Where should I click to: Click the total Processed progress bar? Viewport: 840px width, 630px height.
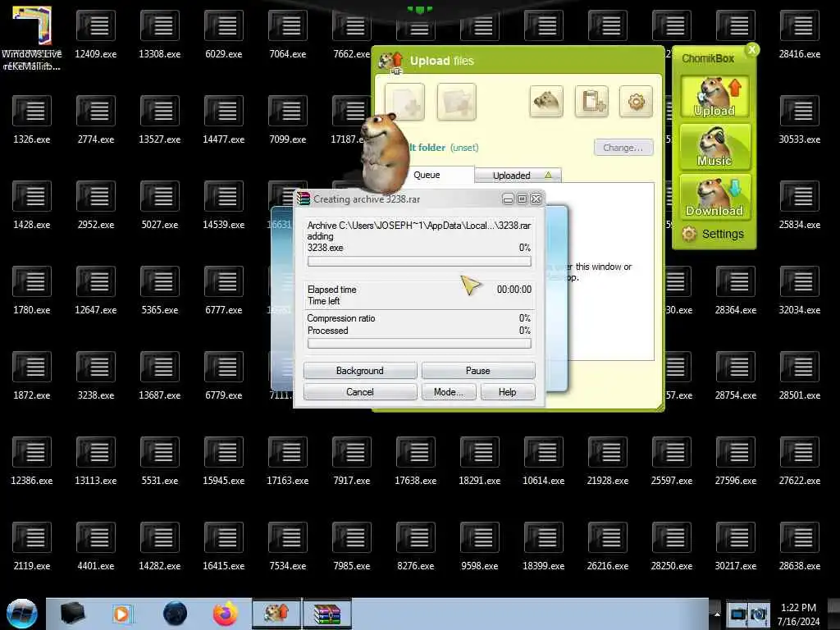(419, 344)
